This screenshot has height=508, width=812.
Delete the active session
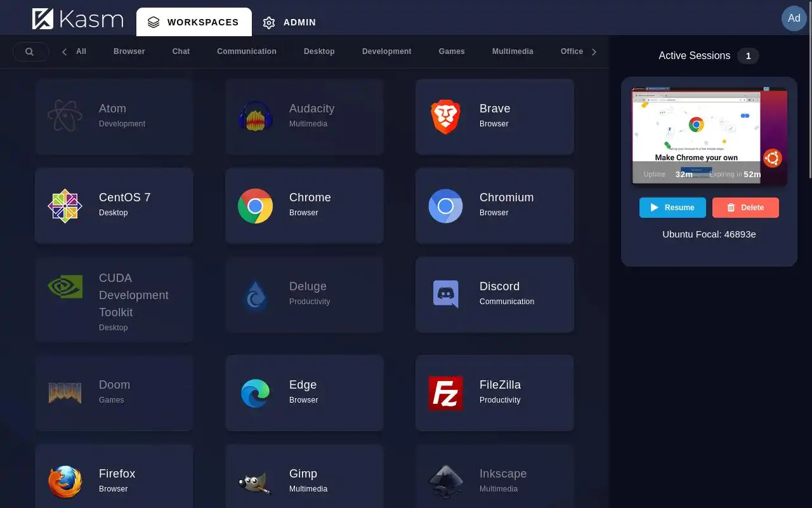pos(745,208)
